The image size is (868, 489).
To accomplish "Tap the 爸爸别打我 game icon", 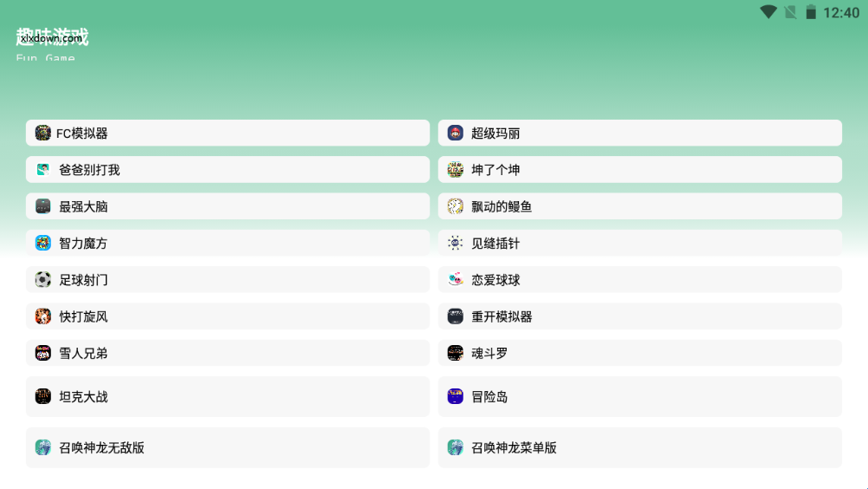I will tap(42, 169).
